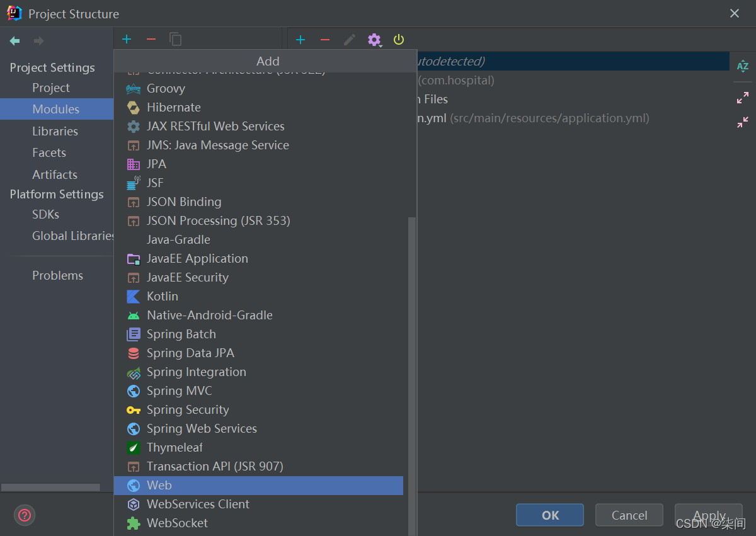
Task: Pick Kotlin from the framework list
Action: pos(258,296)
